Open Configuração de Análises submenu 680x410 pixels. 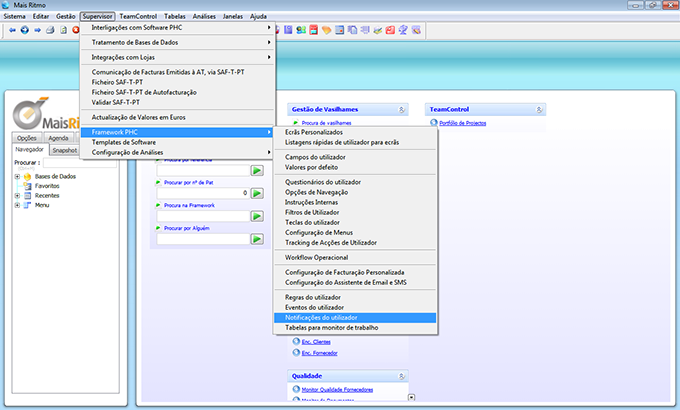178,153
